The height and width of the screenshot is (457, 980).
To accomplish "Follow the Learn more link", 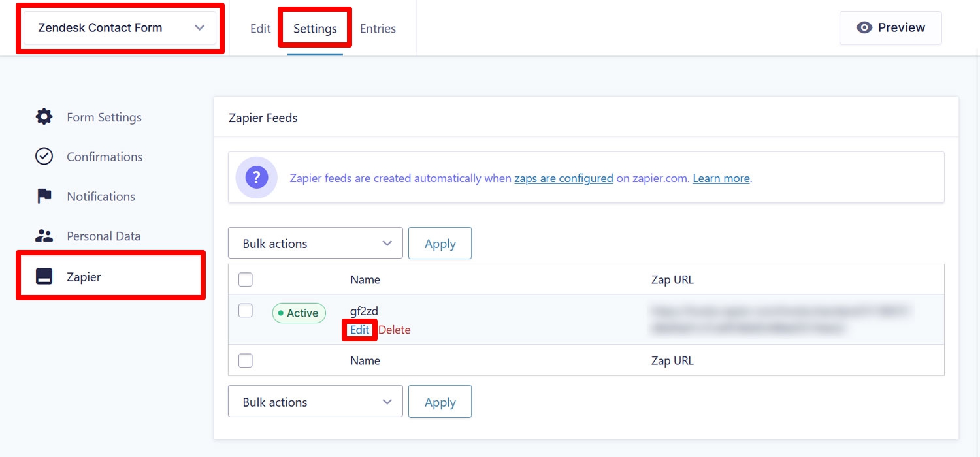I will pyautogui.click(x=721, y=178).
